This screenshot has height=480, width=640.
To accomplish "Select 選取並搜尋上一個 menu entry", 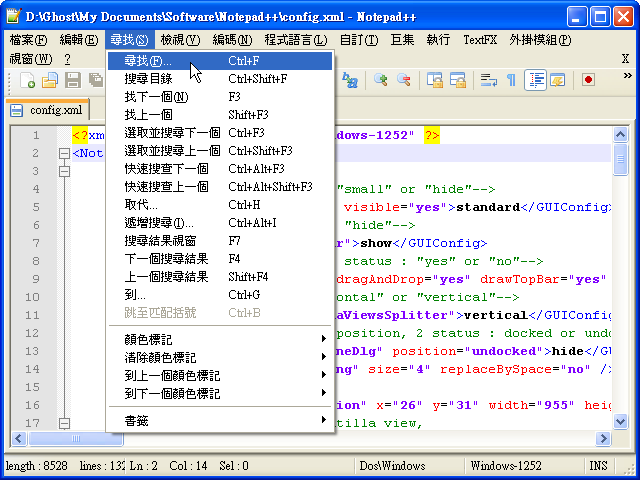I will 220,151.
